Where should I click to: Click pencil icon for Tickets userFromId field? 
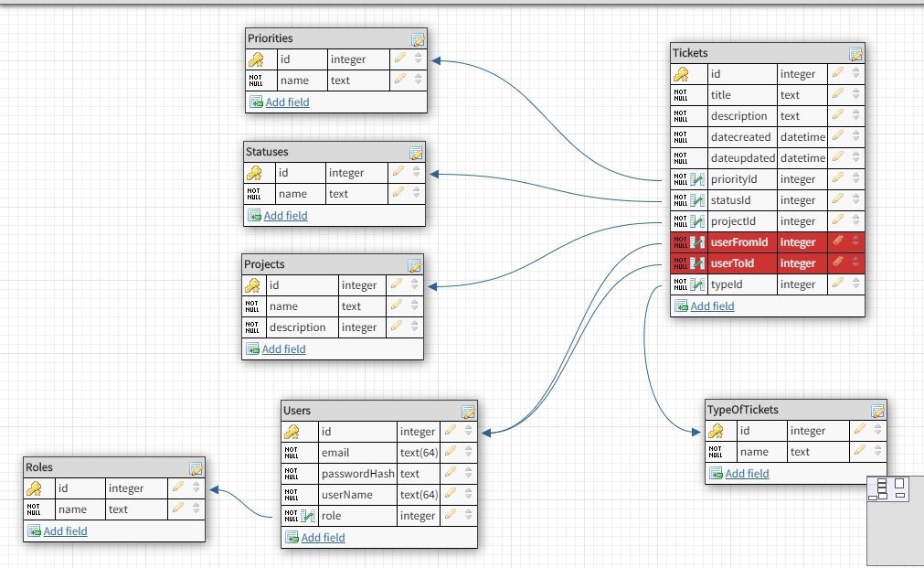(838, 241)
